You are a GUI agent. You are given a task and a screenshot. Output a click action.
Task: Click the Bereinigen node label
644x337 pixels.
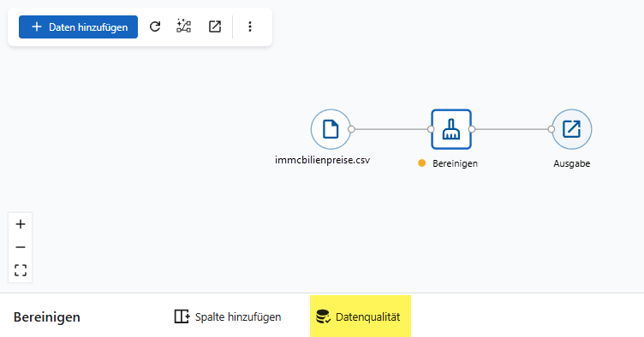click(x=455, y=163)
